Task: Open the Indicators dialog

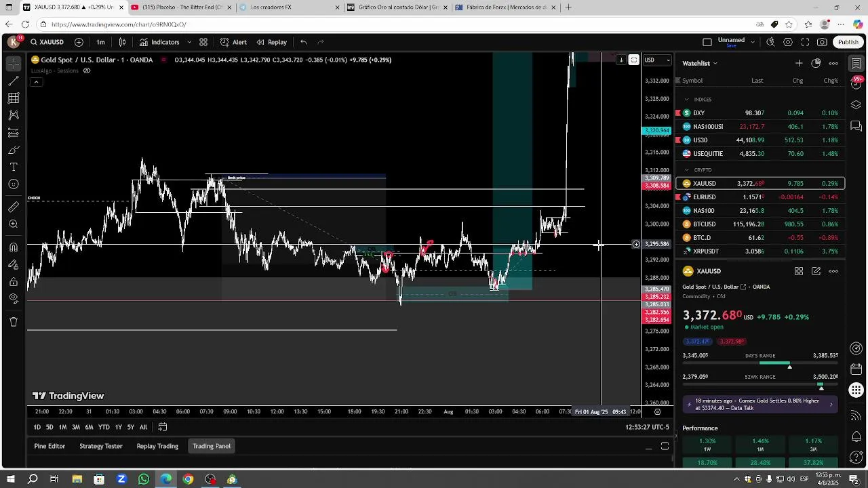Action: click(x=159, y=42)
